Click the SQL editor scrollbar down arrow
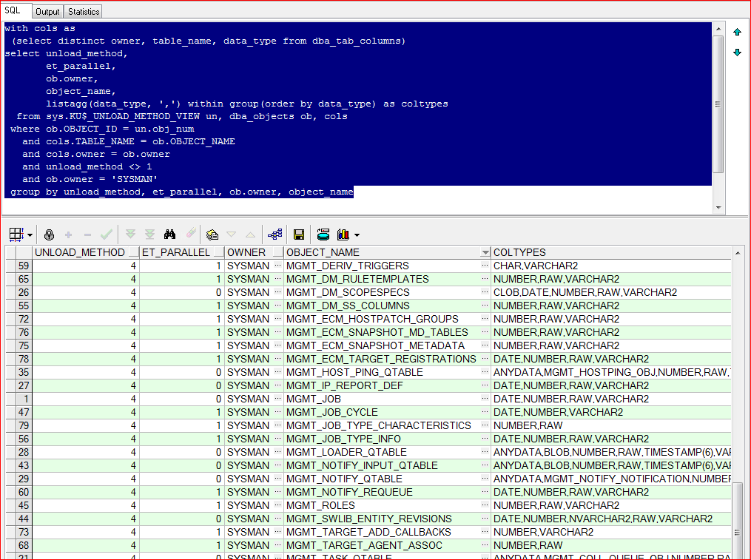 (718, 207)
